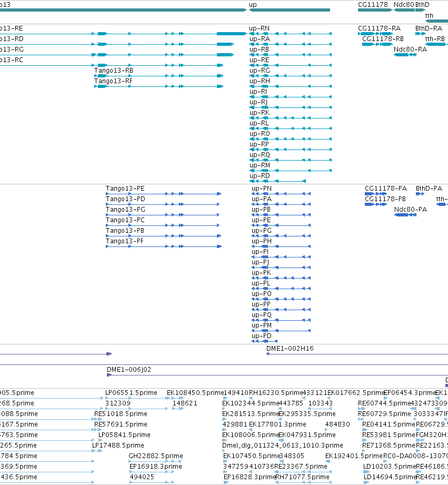
Task: Select transcript label up-RM
Action: 260,165
